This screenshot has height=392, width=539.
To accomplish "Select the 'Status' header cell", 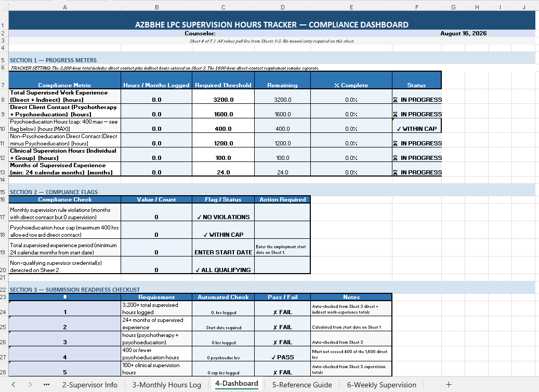I will tap(417, 80).
